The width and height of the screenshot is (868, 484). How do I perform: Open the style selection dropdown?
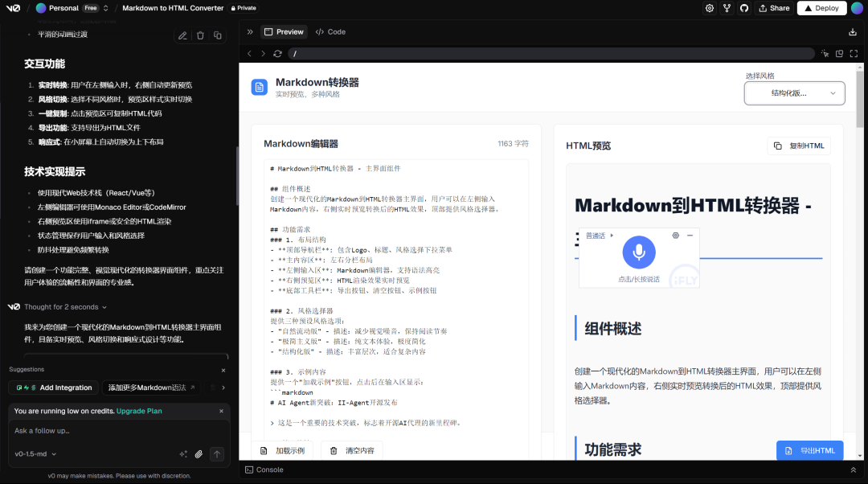[794, 93]
